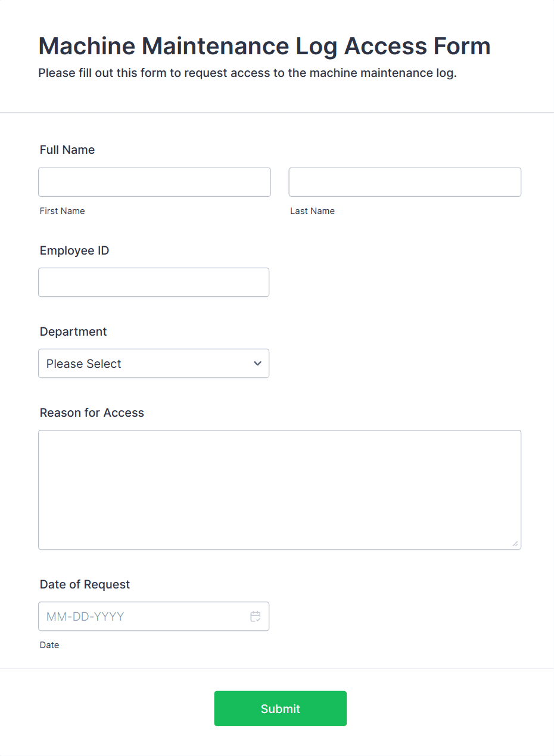The height and width of the screenshot is (756, 554).
Task: Click the 'Employee ID' field label
Action: [74, 250]
